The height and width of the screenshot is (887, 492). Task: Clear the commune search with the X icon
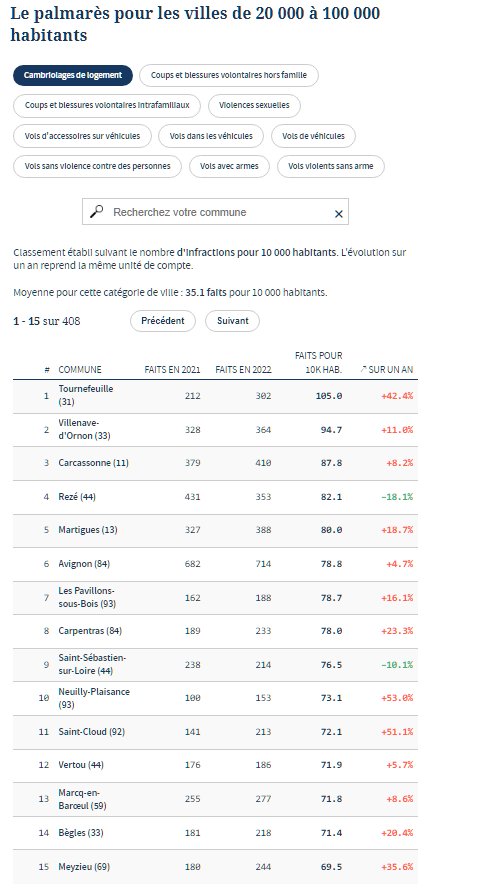(339, 214)
